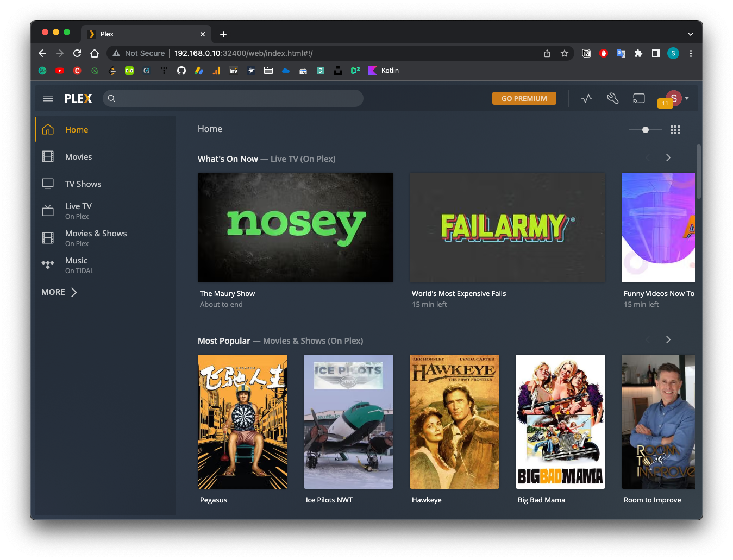Open the Duolingo owl bookmark

coord(129,71)
